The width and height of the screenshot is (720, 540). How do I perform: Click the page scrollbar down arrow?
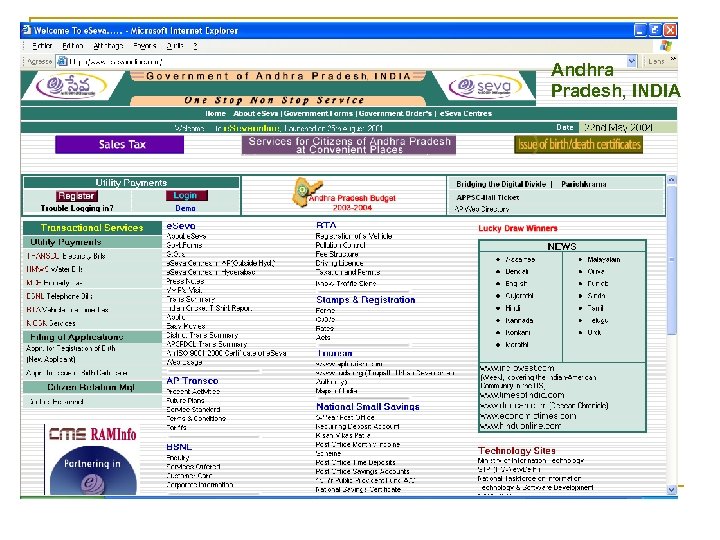671,489
